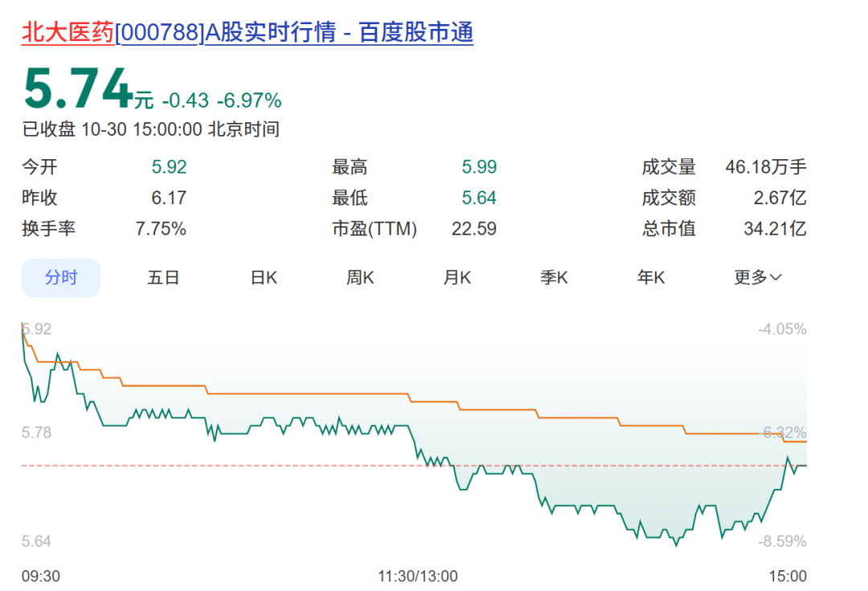Click the 总市值 label

669,228
